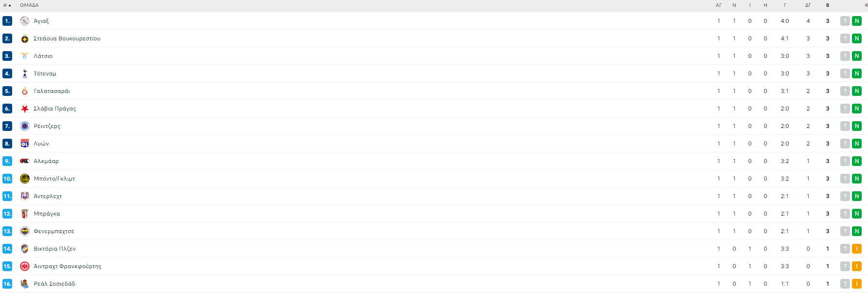Click the Real Sociedad crest icon
The width and height of the screenshot is (868, 293).
pyautogui.click(x=25, y=284)
